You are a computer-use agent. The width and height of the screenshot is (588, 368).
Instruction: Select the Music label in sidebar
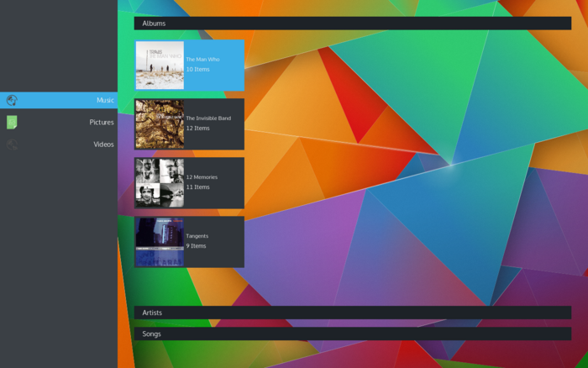pos(105,101)
